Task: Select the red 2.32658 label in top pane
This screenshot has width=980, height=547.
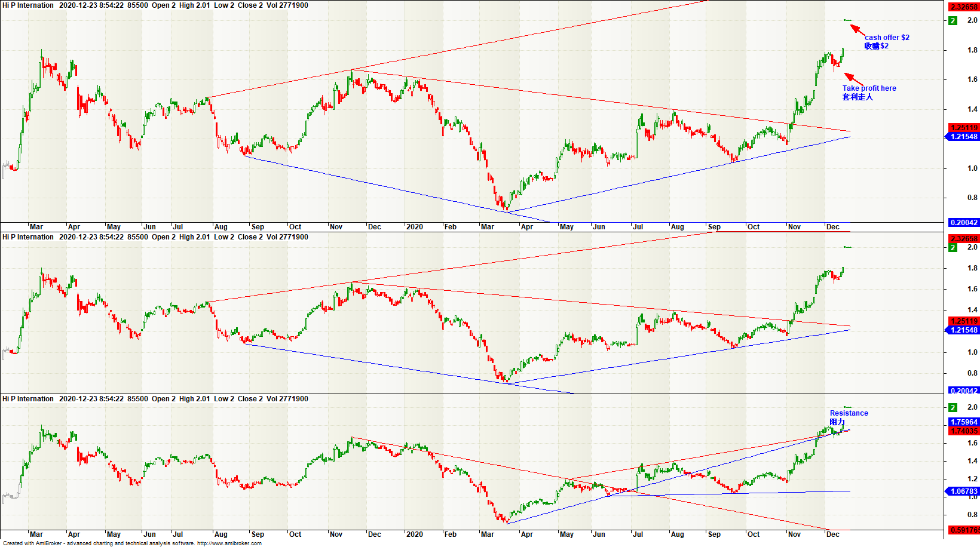Action: tap(964, 7)
